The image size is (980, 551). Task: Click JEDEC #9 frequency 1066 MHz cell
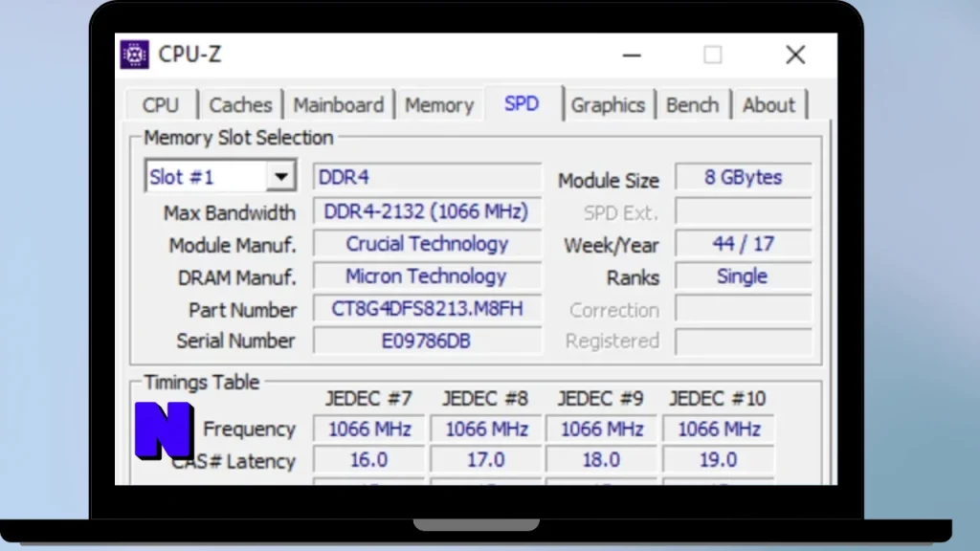[601, 430]
